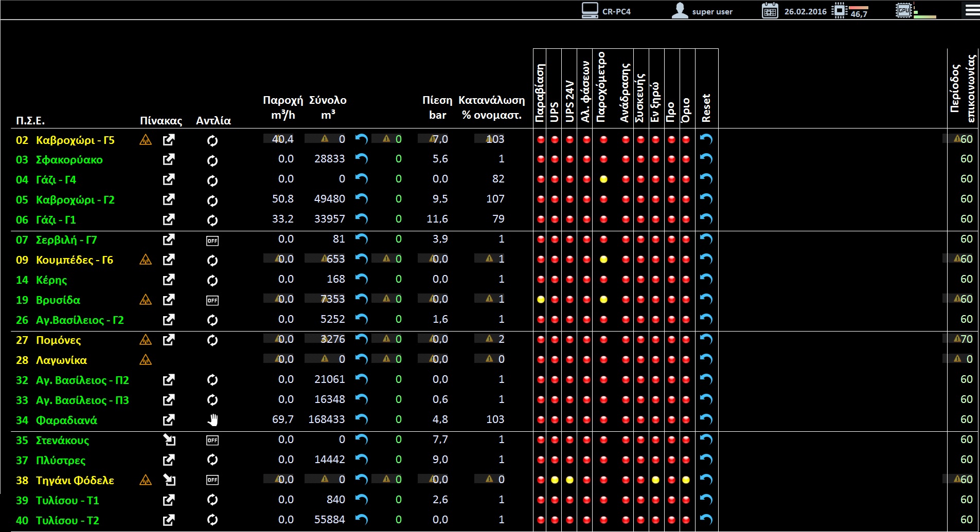The height and width of the screenshot is (532, 980).
Task: Click the warning triangle for Καβροχώρι - Γ5
Action: tap(146, 140)
